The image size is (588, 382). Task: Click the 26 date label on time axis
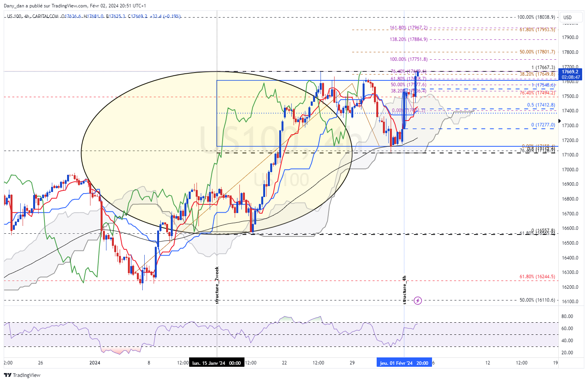(41, 363)
